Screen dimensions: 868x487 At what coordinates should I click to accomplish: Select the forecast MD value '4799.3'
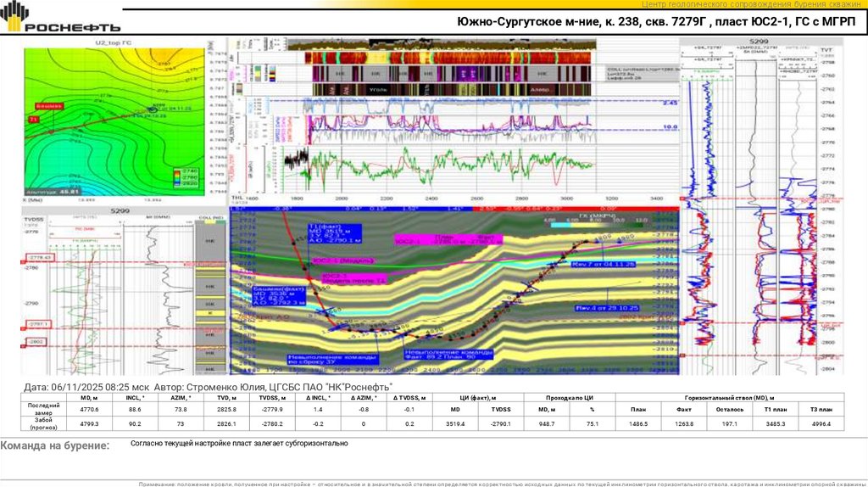click(89, 424)
